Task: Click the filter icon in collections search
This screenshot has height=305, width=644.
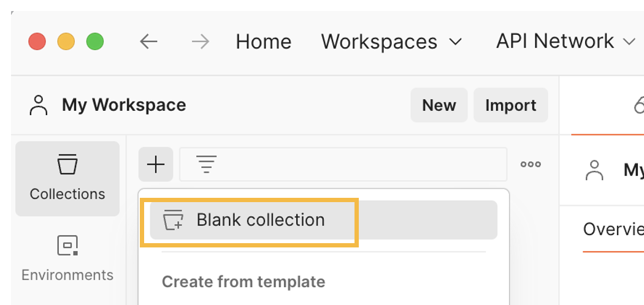Action: click(x=206, y=164)
